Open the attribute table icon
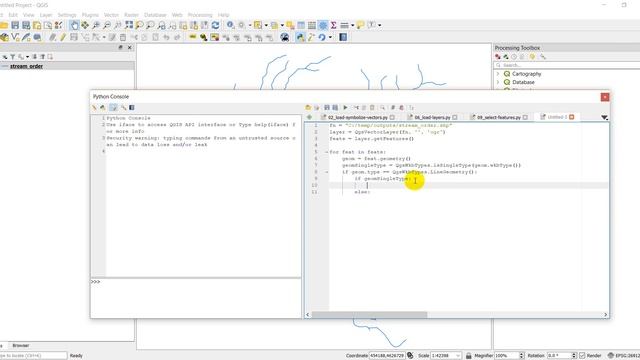Image resolution: width=640 pixels, height=360 pixels. [301, 25]
